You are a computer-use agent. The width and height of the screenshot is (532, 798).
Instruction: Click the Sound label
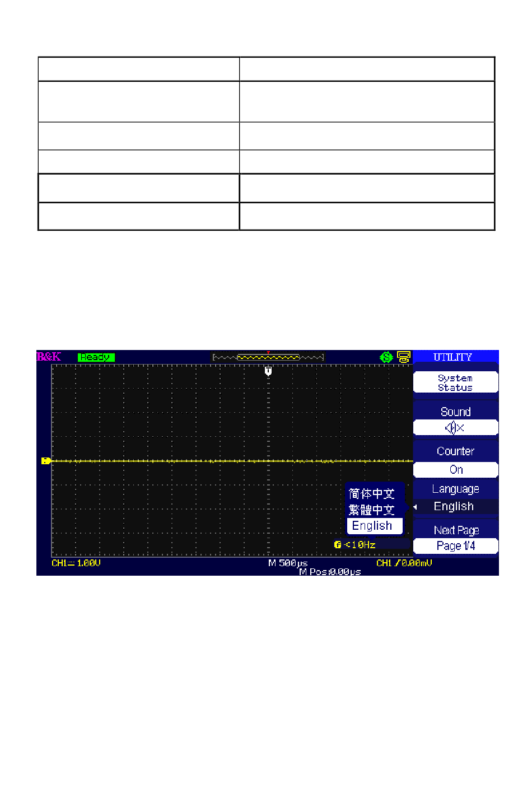point(455,412)
